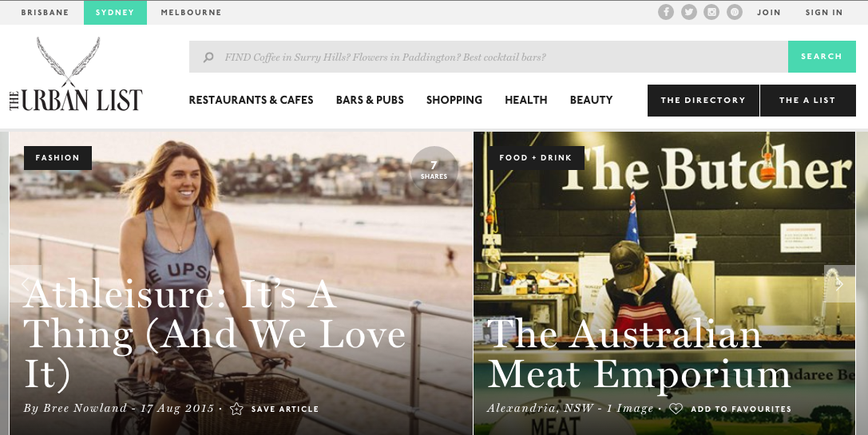Focus the FIND search input field
The height and width of the screenshot is (435, 868).
coord(489,57)
